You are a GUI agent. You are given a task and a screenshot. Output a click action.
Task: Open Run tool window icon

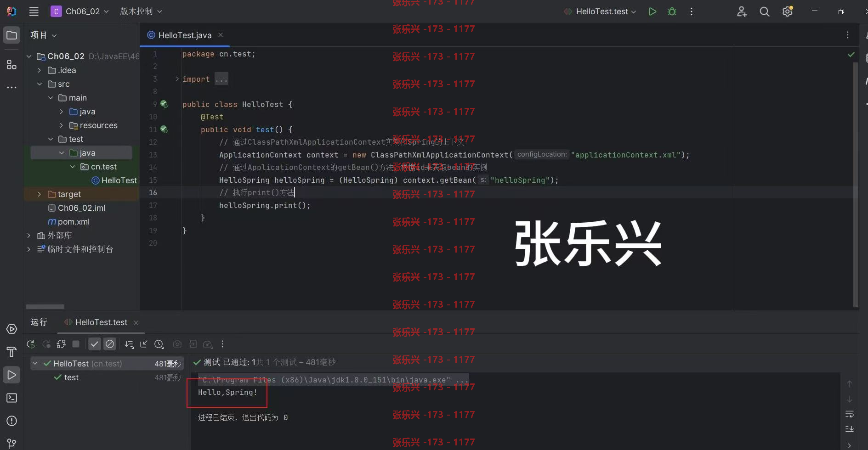tap(12, 375)
